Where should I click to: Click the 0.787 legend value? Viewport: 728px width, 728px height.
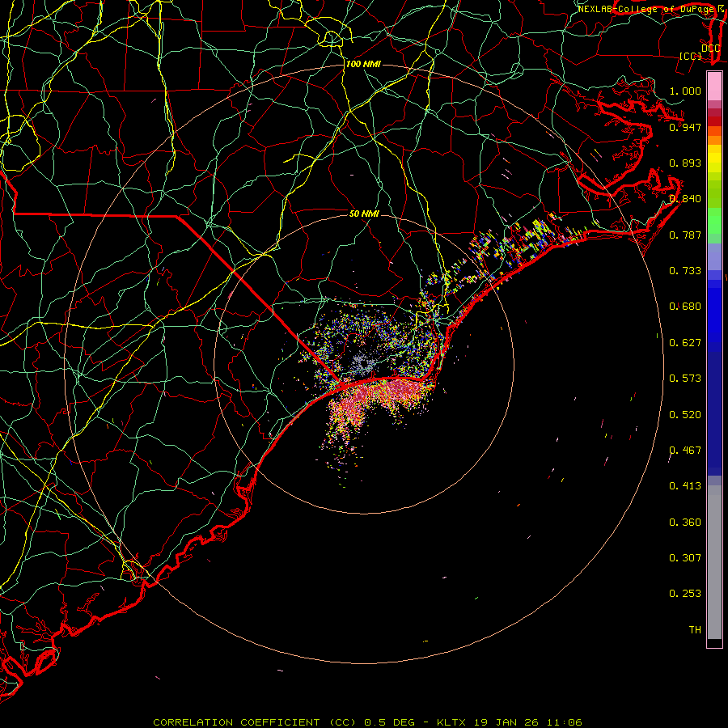(x=685, y=235)
